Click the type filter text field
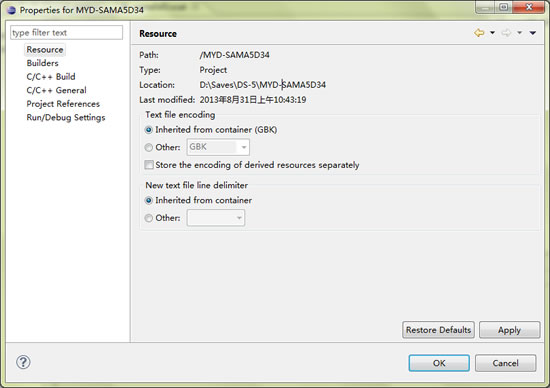 [67, 33]
